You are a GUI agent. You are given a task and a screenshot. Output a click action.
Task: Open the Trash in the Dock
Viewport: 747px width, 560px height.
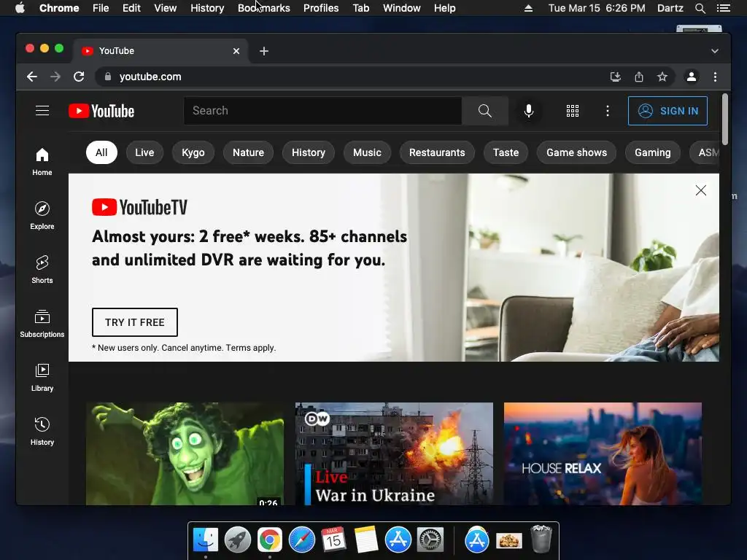click(541, 539)
